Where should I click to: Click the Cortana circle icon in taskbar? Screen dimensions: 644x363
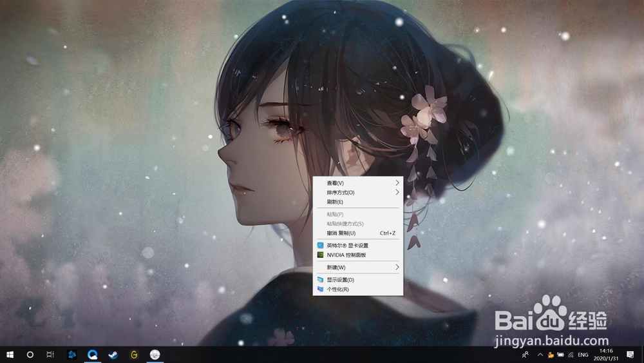(x=30, y=355)
